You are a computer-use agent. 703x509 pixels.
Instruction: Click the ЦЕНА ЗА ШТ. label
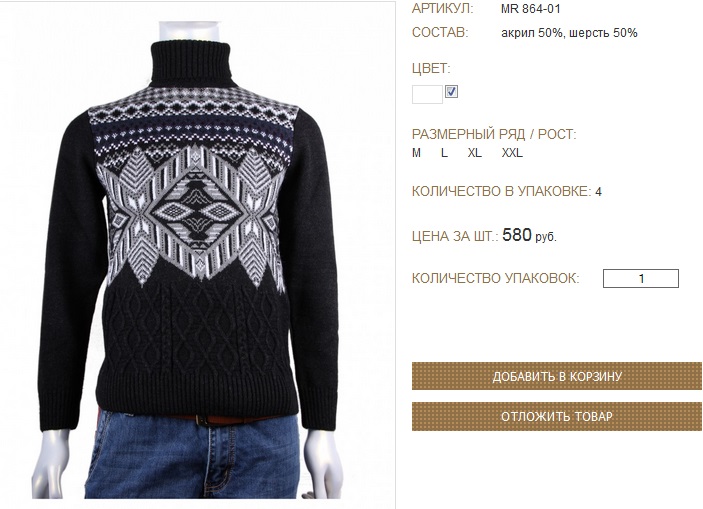(455, 236)
